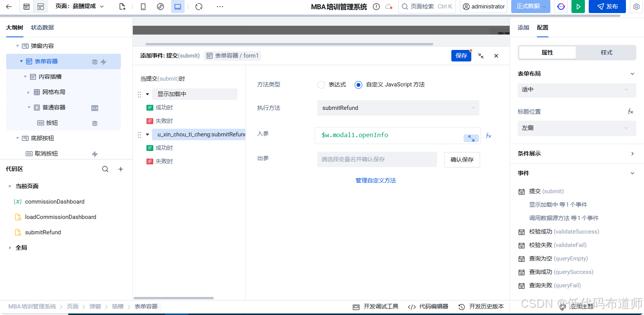The image size is (644, 315).
Task: Open 代码编辑器 in bottom bar
Action: (x=428, y=307)
